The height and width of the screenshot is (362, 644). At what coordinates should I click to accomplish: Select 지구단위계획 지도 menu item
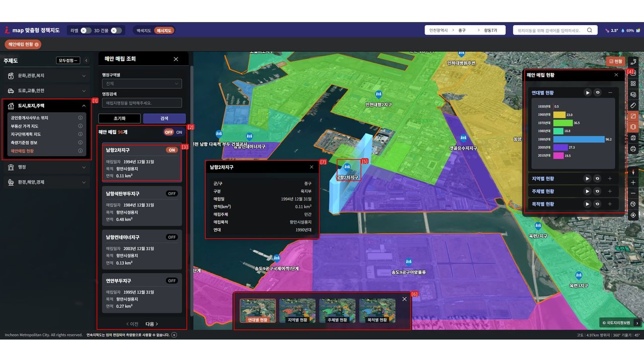point(26,134)
